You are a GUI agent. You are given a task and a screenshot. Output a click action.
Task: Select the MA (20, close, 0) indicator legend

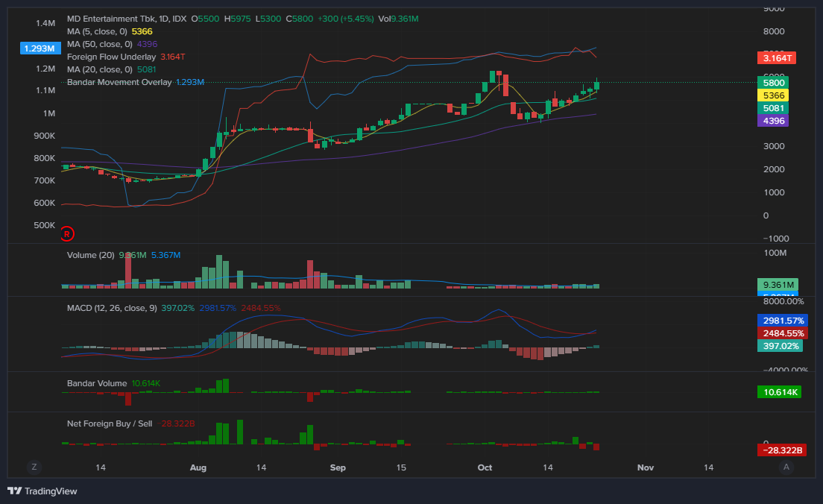(x=99, y=69)
